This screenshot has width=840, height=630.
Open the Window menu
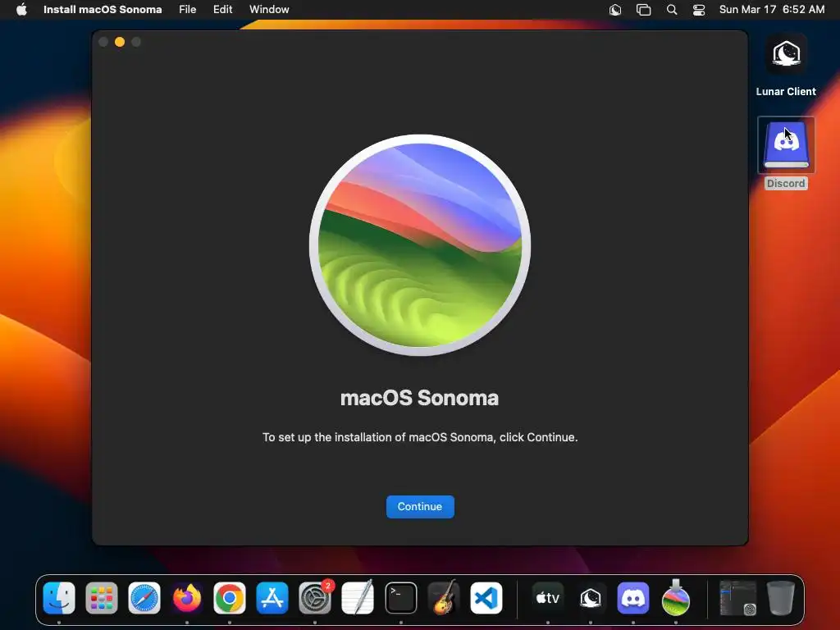pyautogui.click(x=269, y=10)
